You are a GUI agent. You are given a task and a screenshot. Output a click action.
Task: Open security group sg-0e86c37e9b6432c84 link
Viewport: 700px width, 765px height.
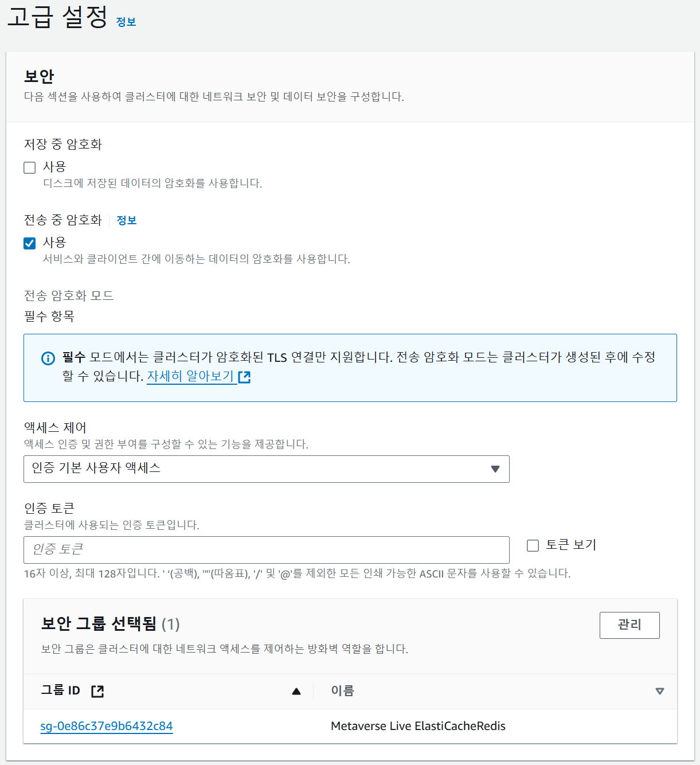click(107, 726)
